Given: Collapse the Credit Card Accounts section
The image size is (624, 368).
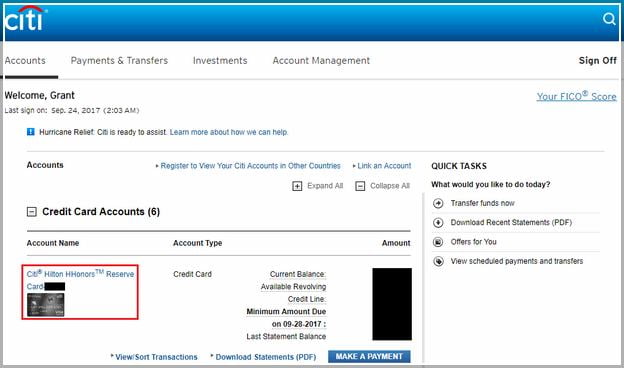Looking at the screenshot, I should click(31, 212).
